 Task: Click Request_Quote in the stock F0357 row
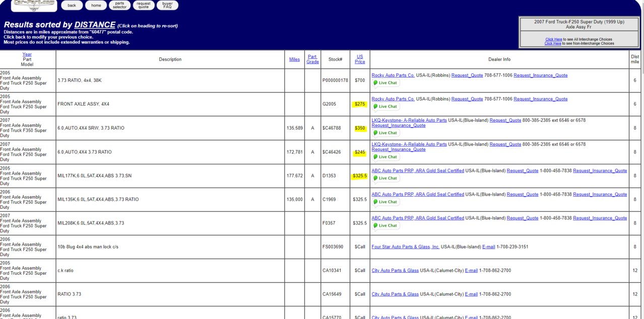(523, 218)
